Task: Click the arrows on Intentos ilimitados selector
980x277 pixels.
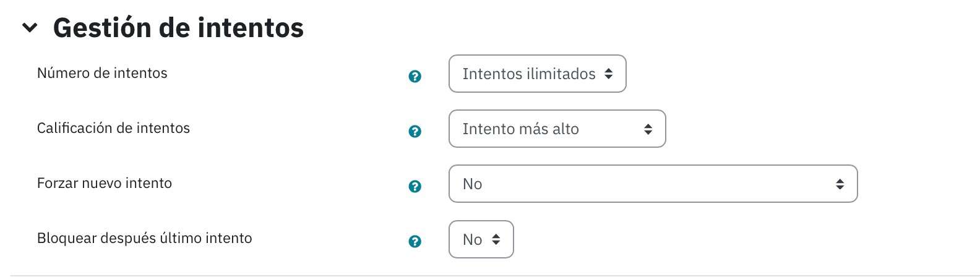Action: [x=609, y=74]
